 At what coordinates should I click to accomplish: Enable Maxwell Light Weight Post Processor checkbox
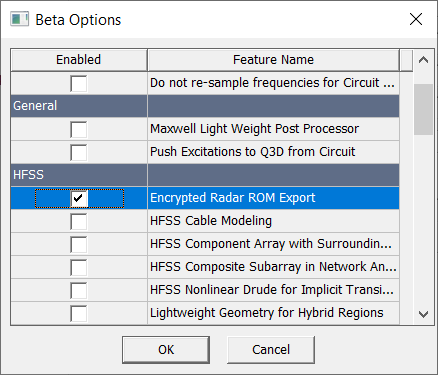(x=79, y=129)
